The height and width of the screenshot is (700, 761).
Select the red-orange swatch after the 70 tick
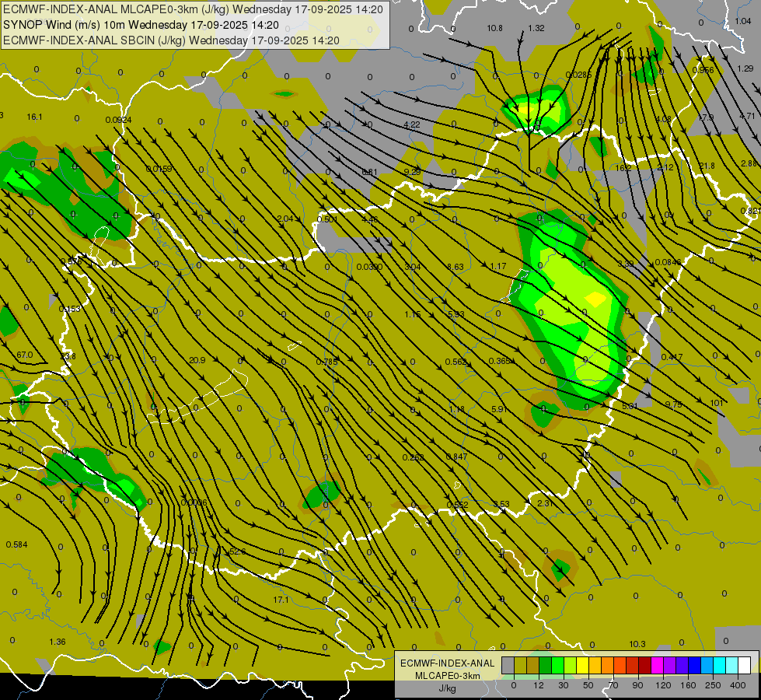pyautogui.click(x=620, y=666)
